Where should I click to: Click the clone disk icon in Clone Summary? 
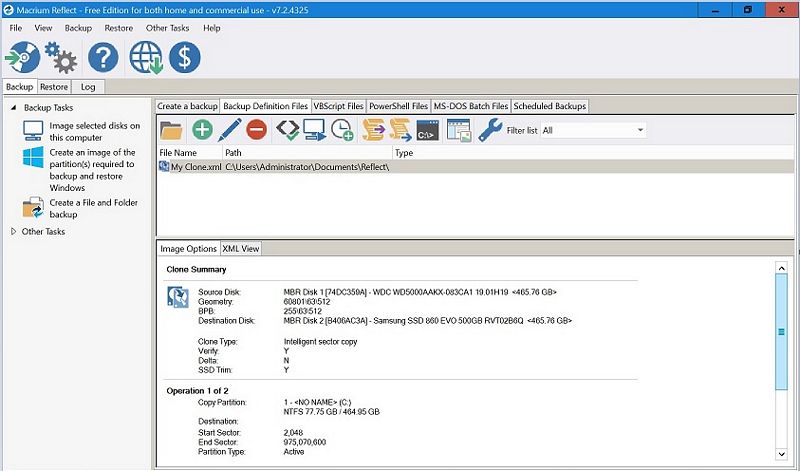178,297
